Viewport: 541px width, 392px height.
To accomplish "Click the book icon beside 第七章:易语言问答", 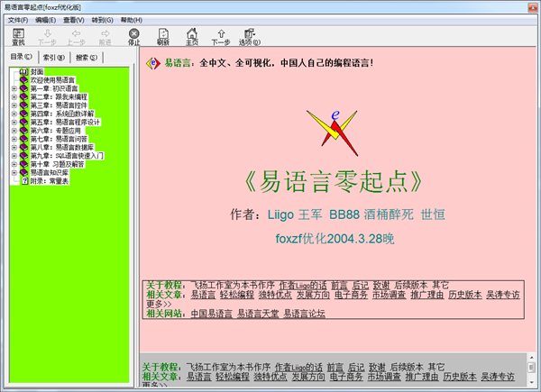I will point(23,139).
